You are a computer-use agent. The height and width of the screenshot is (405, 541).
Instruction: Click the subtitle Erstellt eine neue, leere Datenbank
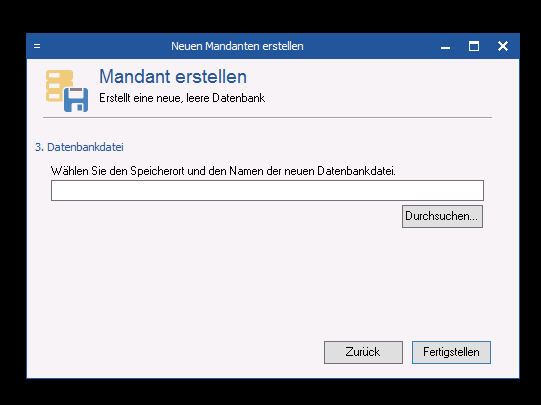coord(182,98)
